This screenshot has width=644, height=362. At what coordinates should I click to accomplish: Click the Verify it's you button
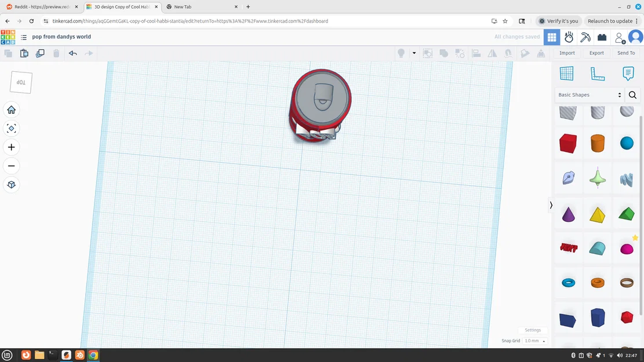click(559, 21)
